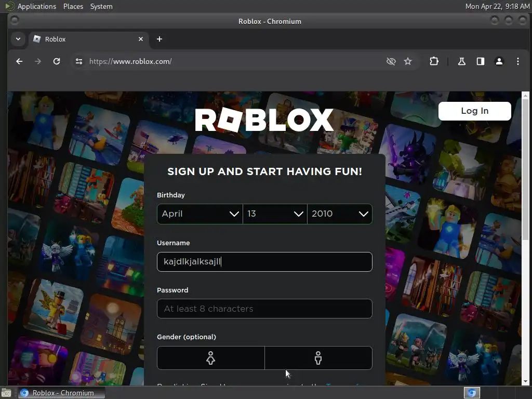The width and height of the screenshot is (532, 399).
Task: Toggle the browser side panel
Action: click(x=481, y=61)
